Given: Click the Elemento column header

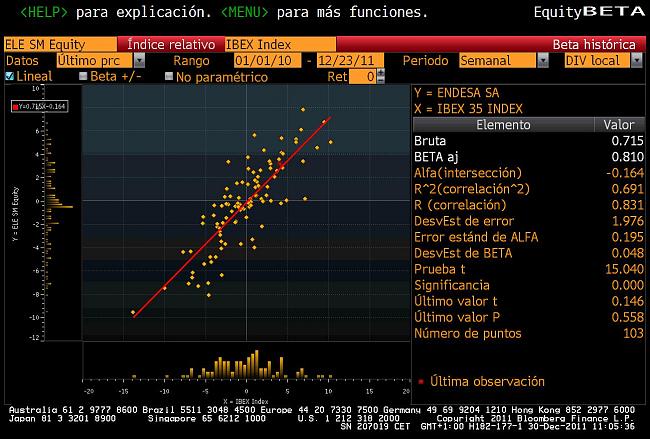Looking at the screenshot, I should point(503,125).
